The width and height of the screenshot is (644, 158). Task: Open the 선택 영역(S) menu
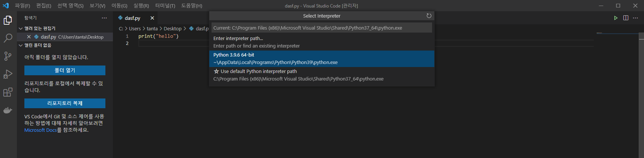coord(71,6)
